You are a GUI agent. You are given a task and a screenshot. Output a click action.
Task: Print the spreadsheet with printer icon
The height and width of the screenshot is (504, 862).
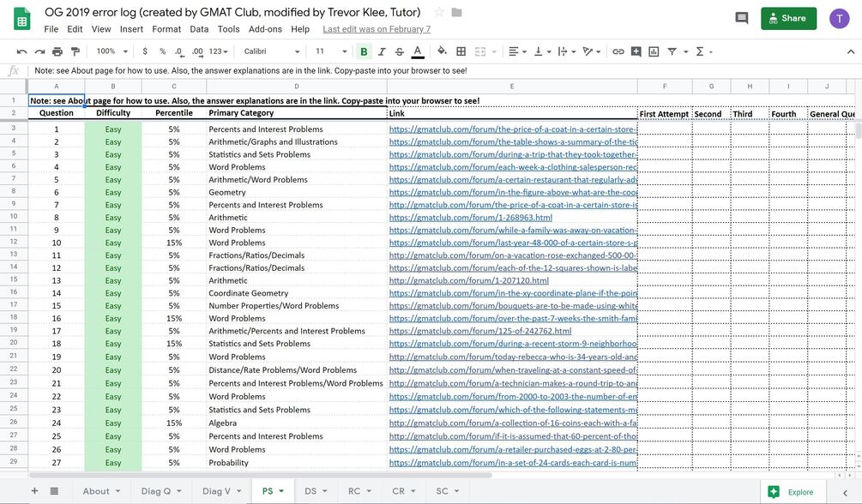(x=57, y=51)
